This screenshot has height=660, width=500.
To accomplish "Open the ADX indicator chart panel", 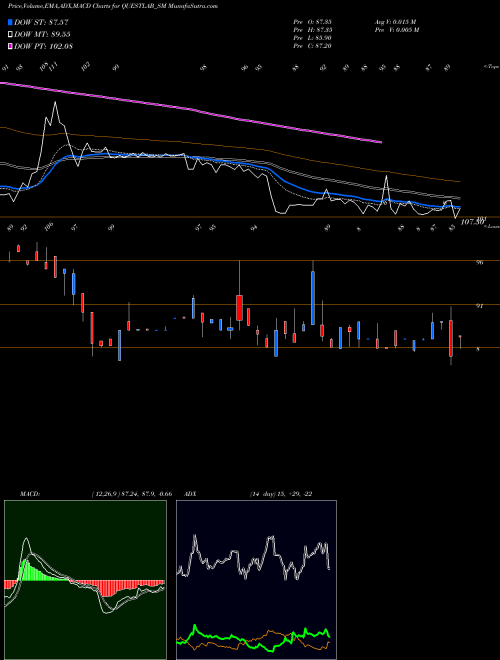I will 256,580.
